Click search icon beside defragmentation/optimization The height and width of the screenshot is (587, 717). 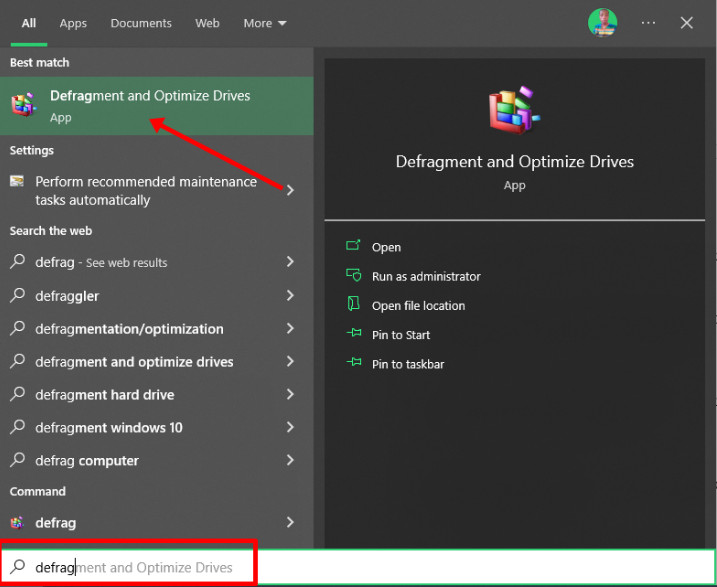[x=17, y=328]
